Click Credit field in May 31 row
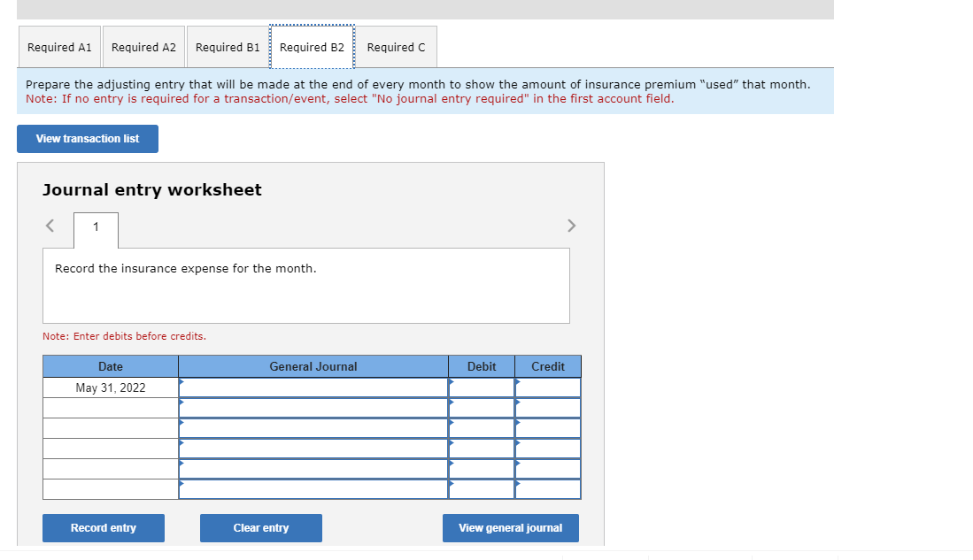The height and width of the screenshot is (560, 973). (548, 387)
